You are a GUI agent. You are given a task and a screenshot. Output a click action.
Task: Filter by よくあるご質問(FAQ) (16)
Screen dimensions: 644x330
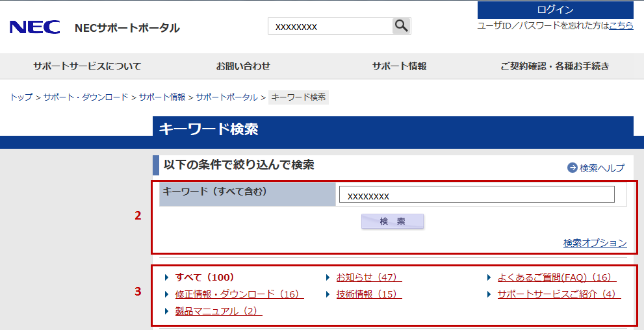[x=556, y=277]
